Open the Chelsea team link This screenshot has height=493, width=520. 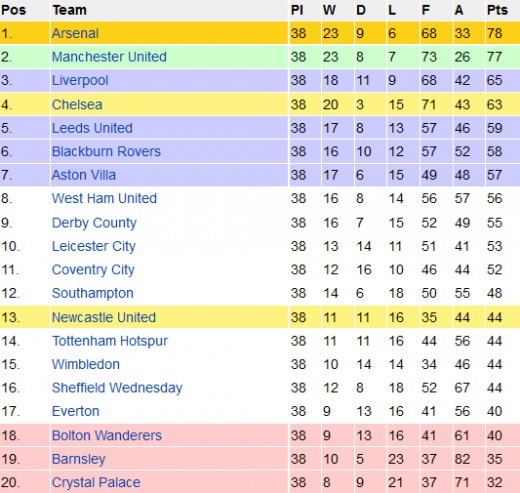click(x=77, y=105)
